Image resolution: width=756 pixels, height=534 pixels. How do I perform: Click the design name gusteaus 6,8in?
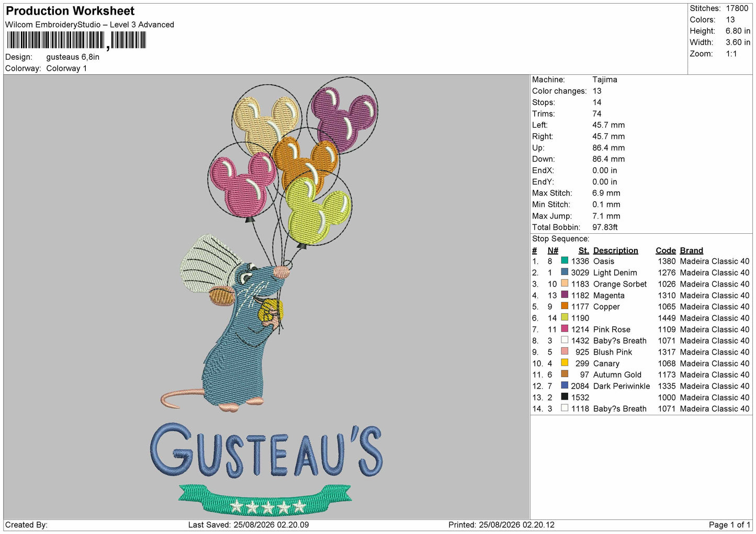73,57
